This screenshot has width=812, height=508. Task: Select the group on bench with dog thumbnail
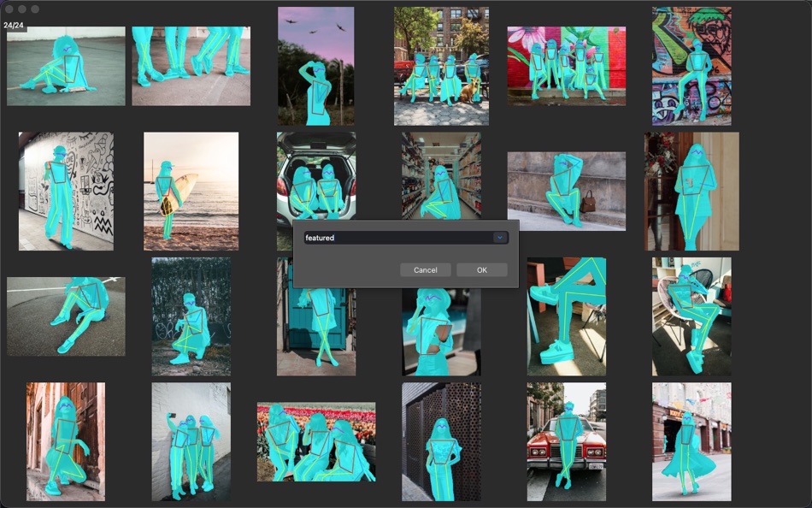[441, 66]
